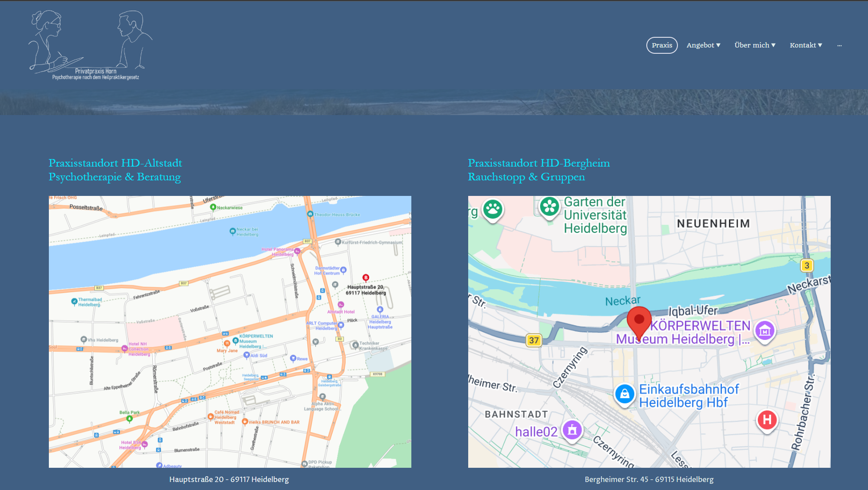
Task: Click the Bergheimer Str. 45 address text
Action: tap(649, 479)
